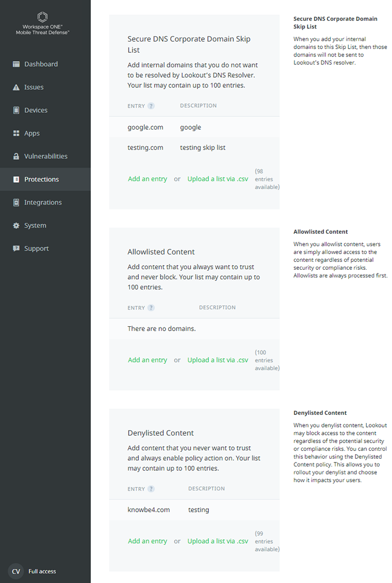The image size is (392, 583).
Task: Click the Protections sidebar icon
Action: pos(16,179)
